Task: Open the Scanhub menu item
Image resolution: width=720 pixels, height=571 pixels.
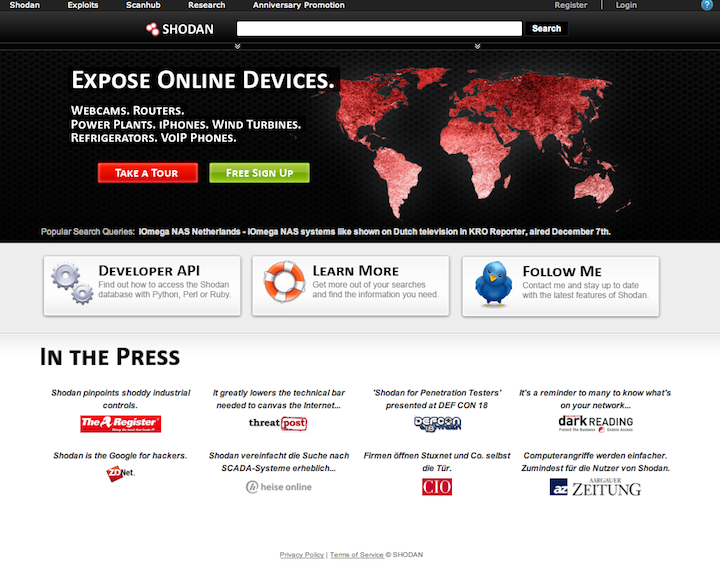Action: (143, 5)
